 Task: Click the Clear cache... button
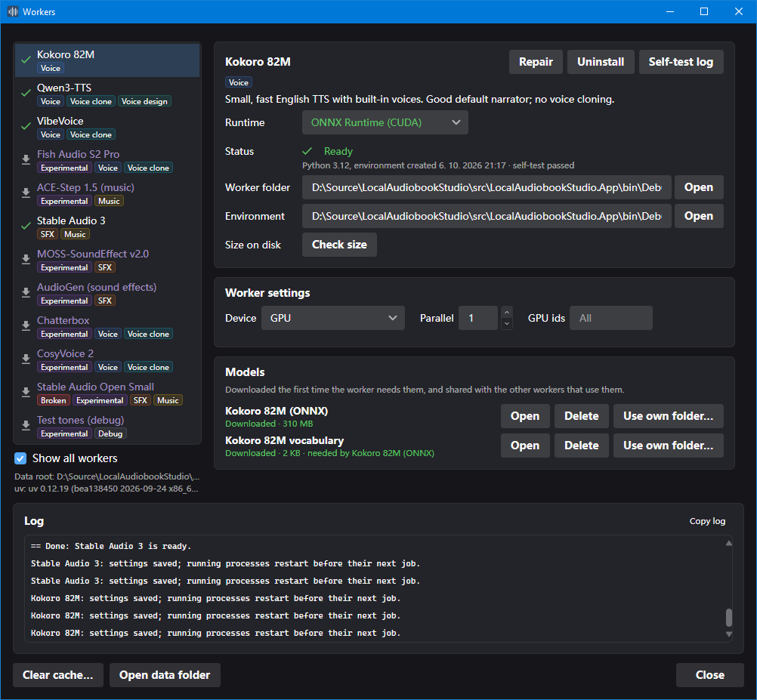tap(58, 675)
